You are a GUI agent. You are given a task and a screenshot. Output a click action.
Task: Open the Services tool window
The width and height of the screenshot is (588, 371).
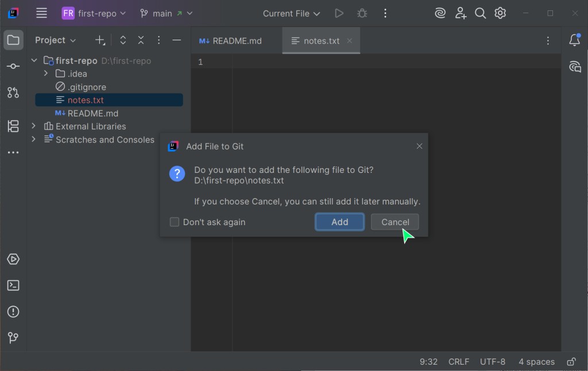[13, 259]
